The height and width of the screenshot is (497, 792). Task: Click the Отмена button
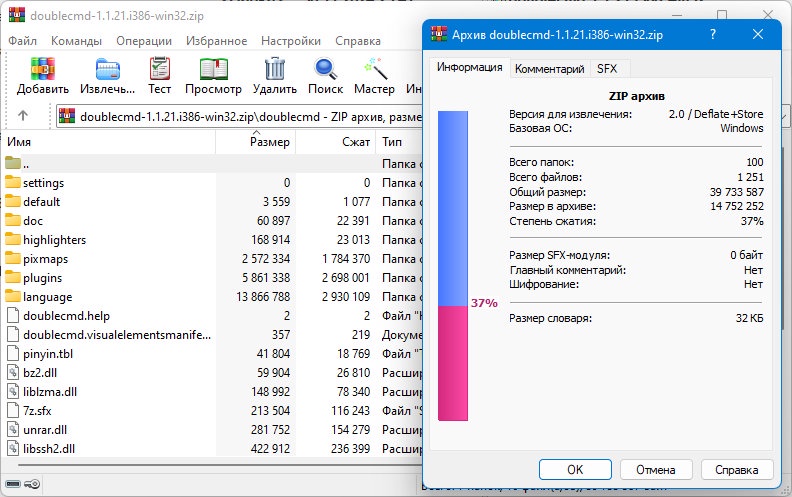click(656, 470)
